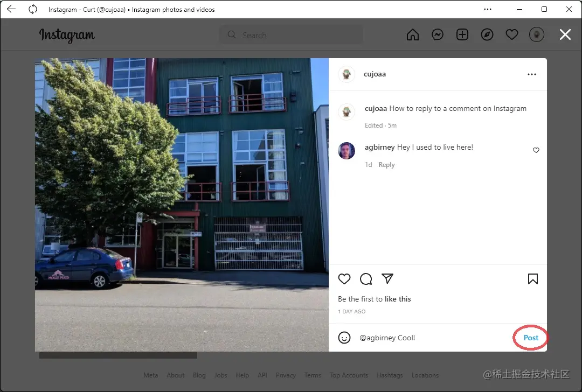Open the About footer link

tap(176, 375)
